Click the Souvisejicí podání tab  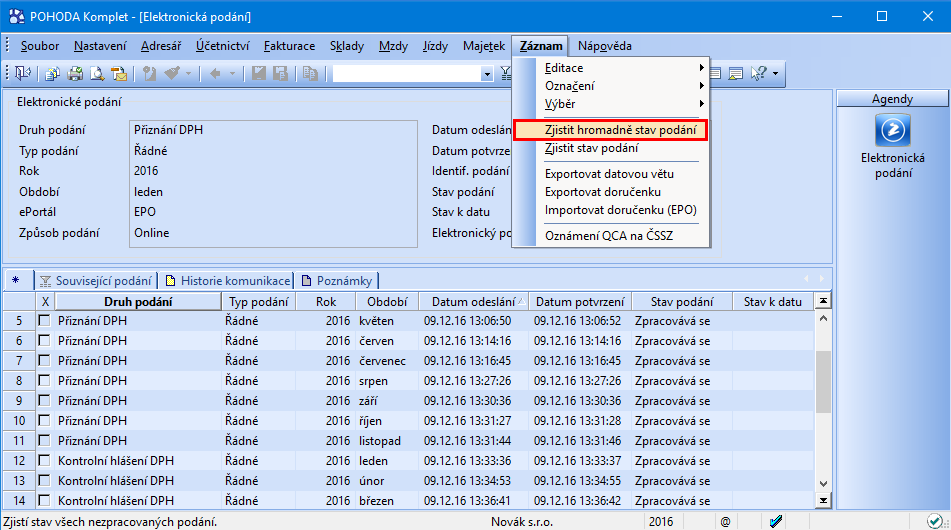(96, 281)
